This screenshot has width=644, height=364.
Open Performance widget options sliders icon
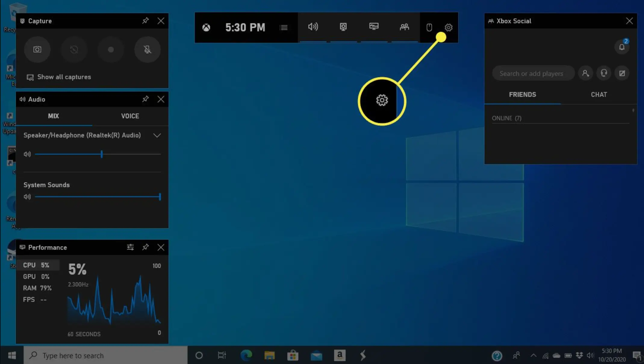(130, 247)
